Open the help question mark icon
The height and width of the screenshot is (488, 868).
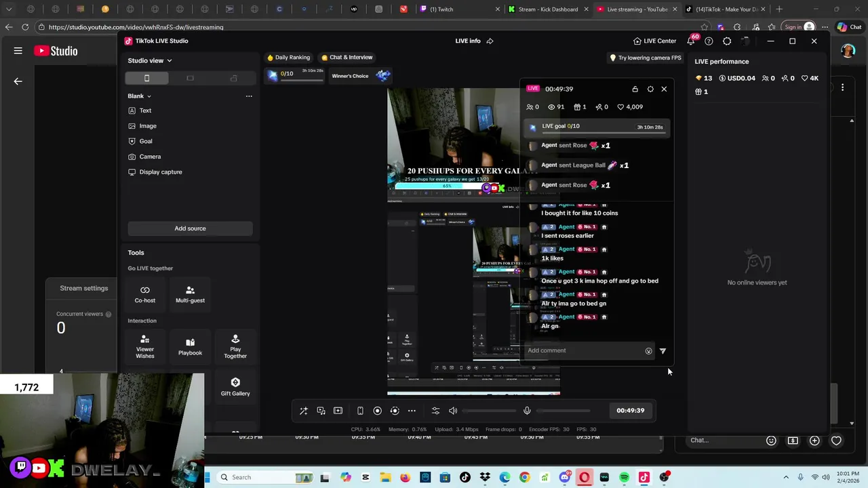tap(709, 41)
